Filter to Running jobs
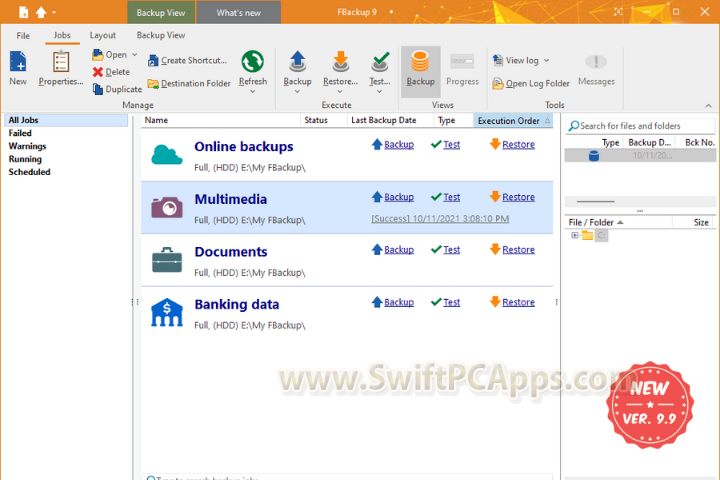Viewport: 720px width, 480px height. click(25, 159)
